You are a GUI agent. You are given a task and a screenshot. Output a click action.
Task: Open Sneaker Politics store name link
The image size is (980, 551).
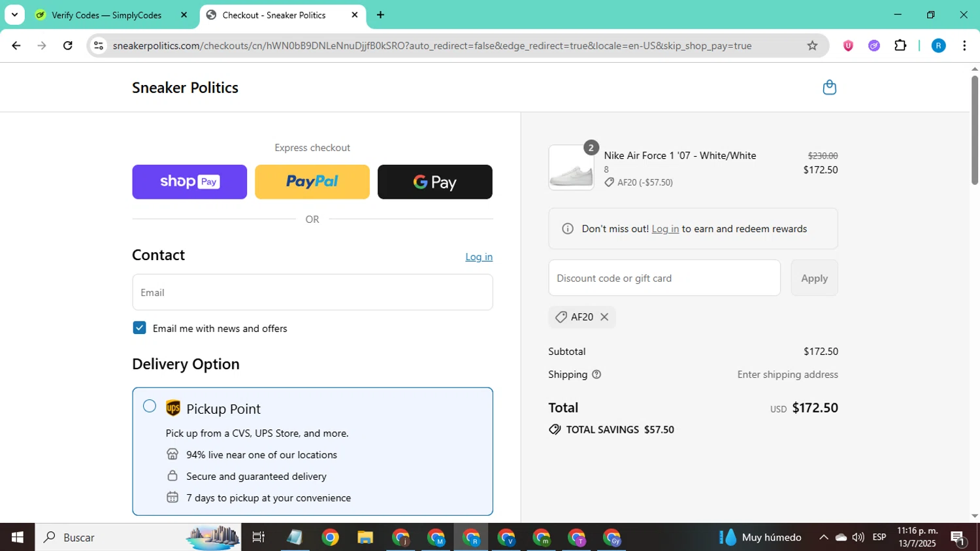(x=185, y=88)
